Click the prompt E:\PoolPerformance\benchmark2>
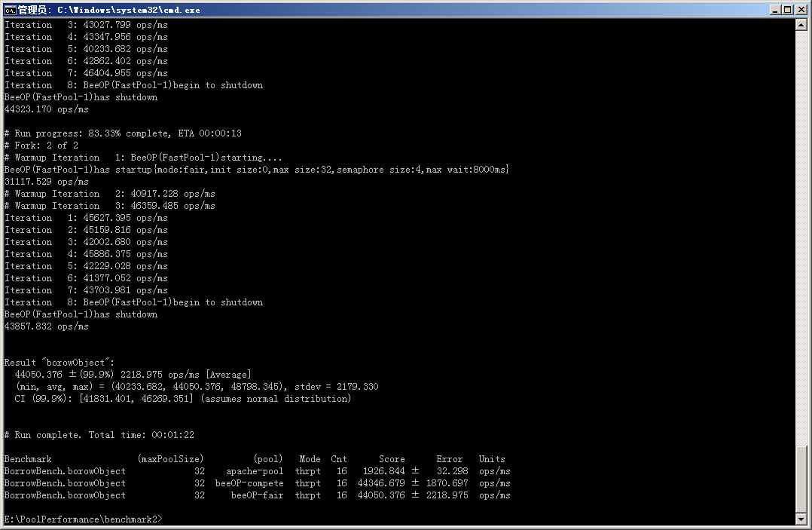Screen dimensions: 812x530 [83, 519]
